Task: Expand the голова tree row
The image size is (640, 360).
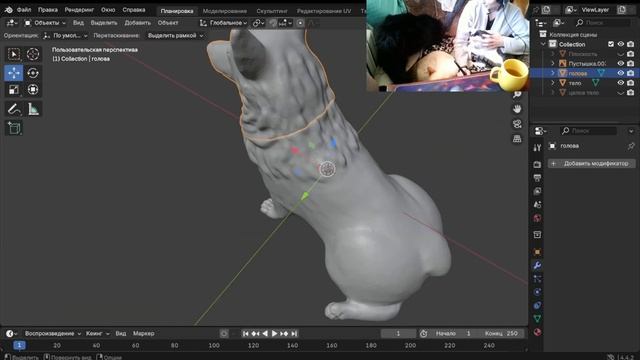Action: 553,73
